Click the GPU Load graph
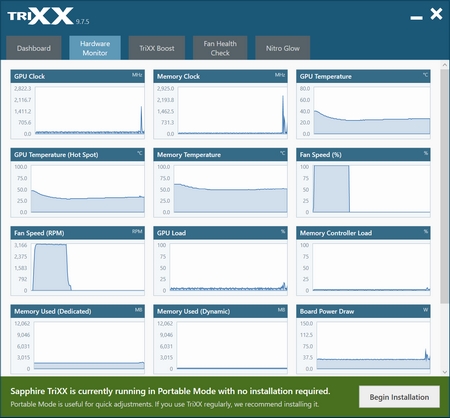The height and width of the screenshot is (418, 450). coord(228,267)
